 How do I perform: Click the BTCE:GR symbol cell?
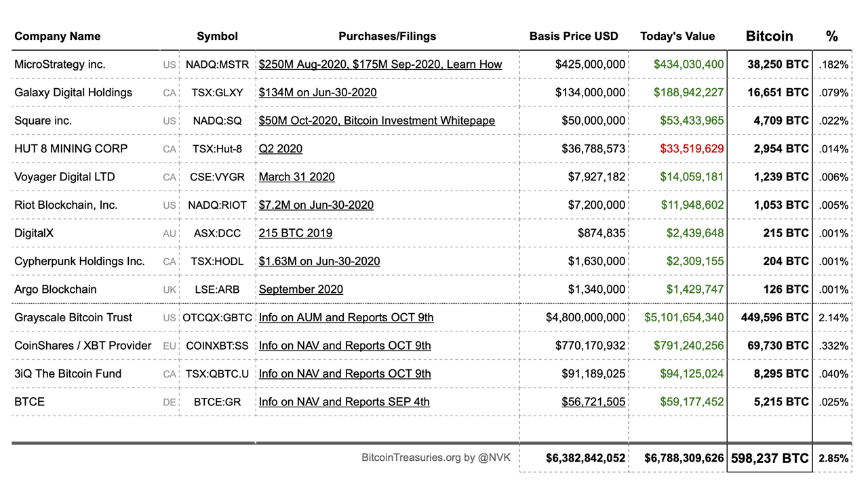(x=217, y=403)
